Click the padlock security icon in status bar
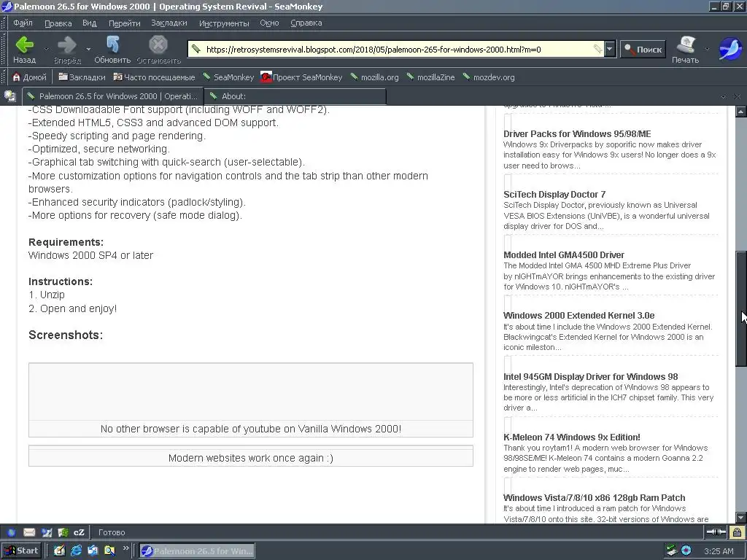The width and height of the screenshot is (747, 560). 737,532
